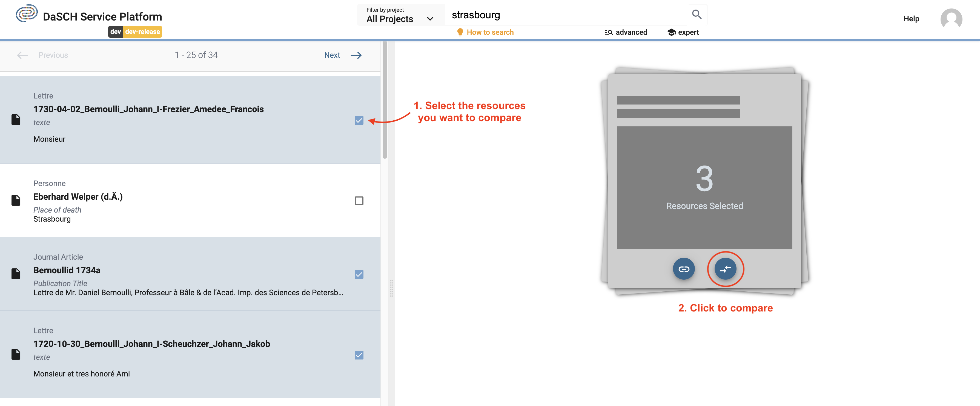Toggle checkbox for Eberhard Welper entry
Screen dimensions: 980x406
359,201
